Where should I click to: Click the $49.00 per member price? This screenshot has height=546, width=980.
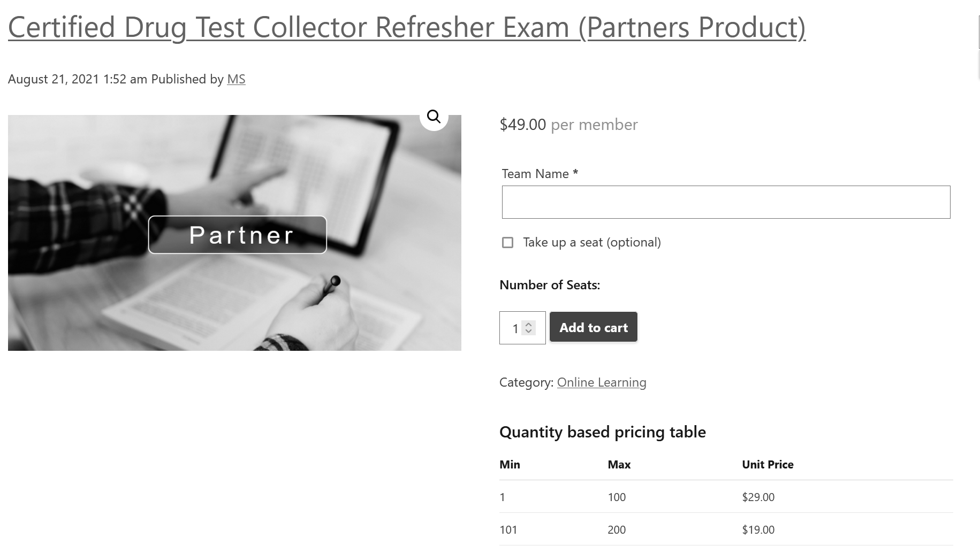(x=568, y=125)
